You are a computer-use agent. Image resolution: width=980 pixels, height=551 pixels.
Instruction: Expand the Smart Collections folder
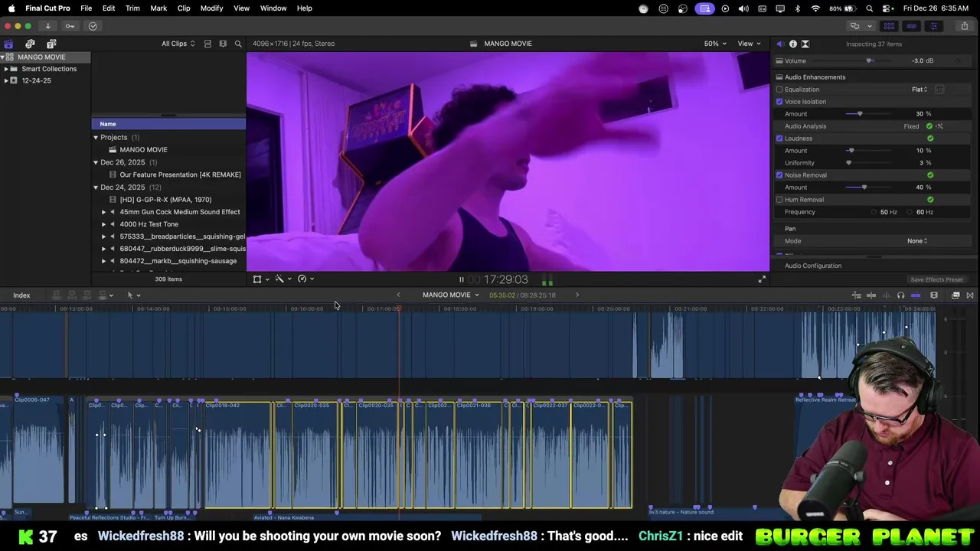pyautogui.click(x=6, y=69)
